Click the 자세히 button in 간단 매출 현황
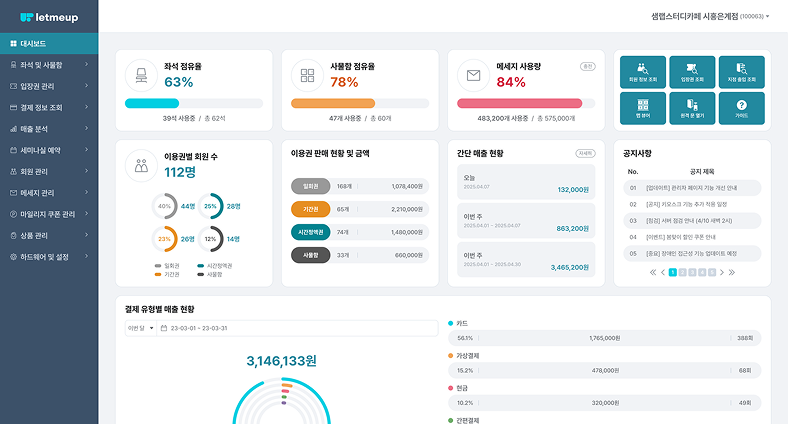 click(x=585, y=153)
